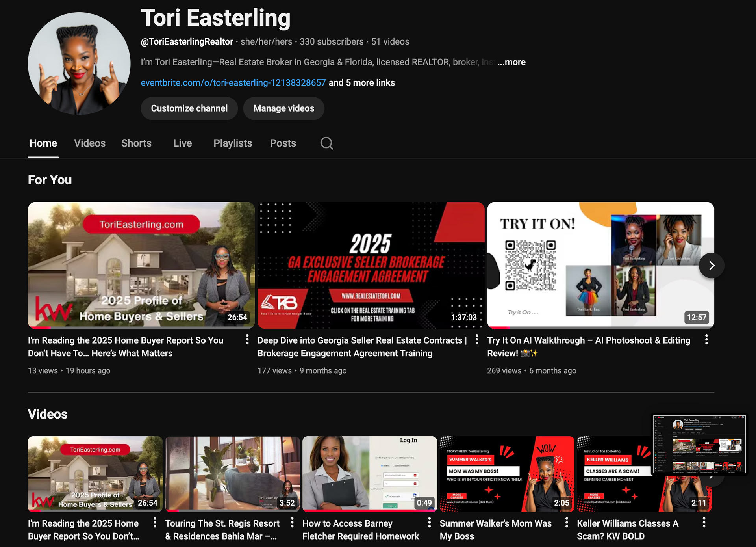
Task: Expand the 'and 5 more links' list
Action: click(x=361, y=83)
